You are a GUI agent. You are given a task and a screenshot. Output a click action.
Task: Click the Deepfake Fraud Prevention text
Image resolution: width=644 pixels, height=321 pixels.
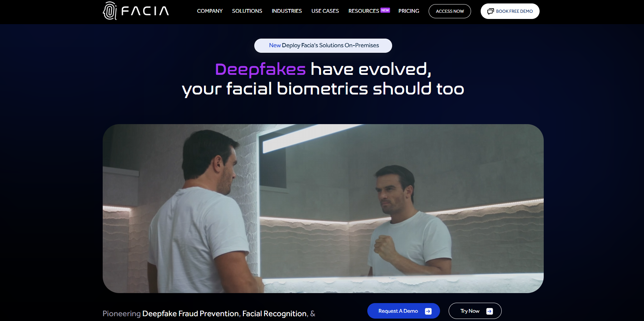190,314
